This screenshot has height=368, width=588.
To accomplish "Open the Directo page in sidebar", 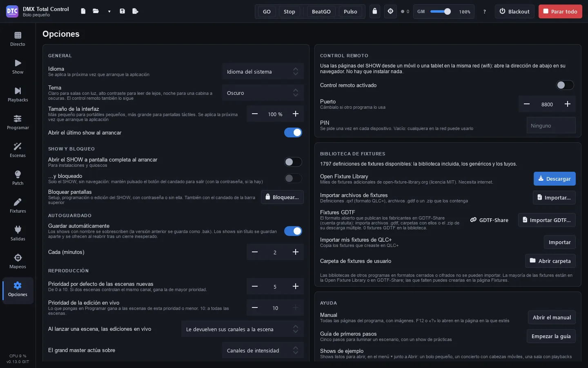I will 18,39.
